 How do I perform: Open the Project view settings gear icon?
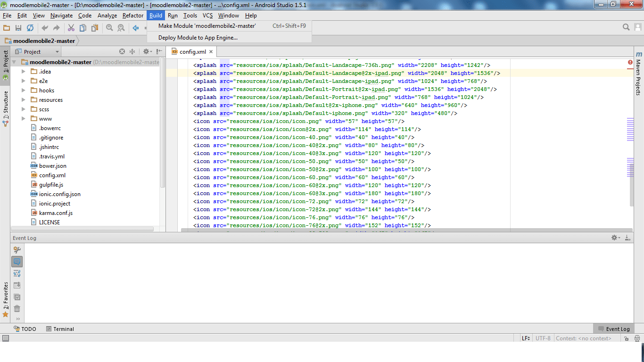pos(145,51)
